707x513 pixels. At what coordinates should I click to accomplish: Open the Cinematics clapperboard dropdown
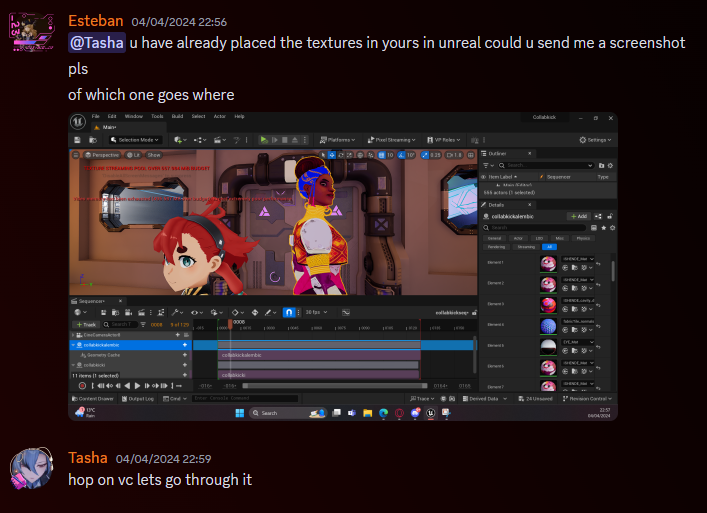[x=220, y=140]
